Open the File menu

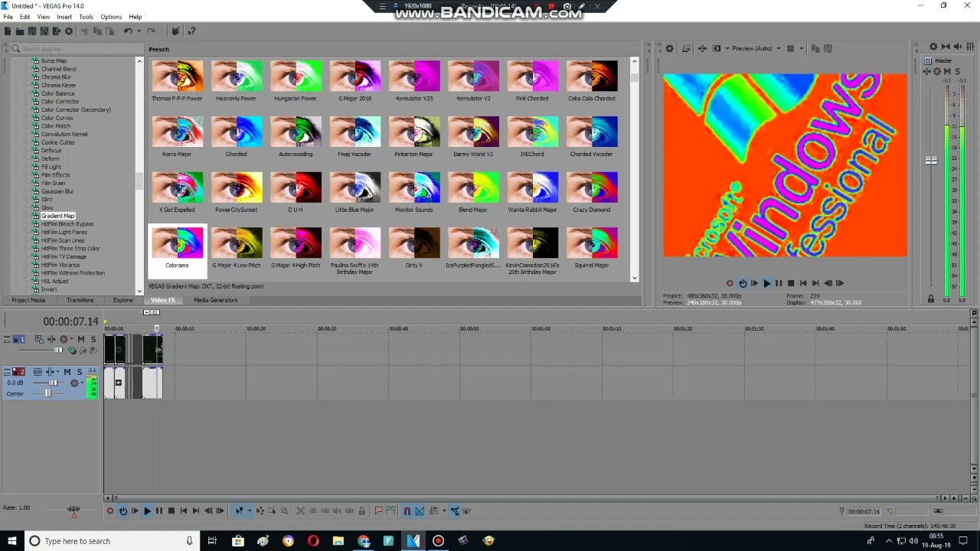click(x=8, y=17)
